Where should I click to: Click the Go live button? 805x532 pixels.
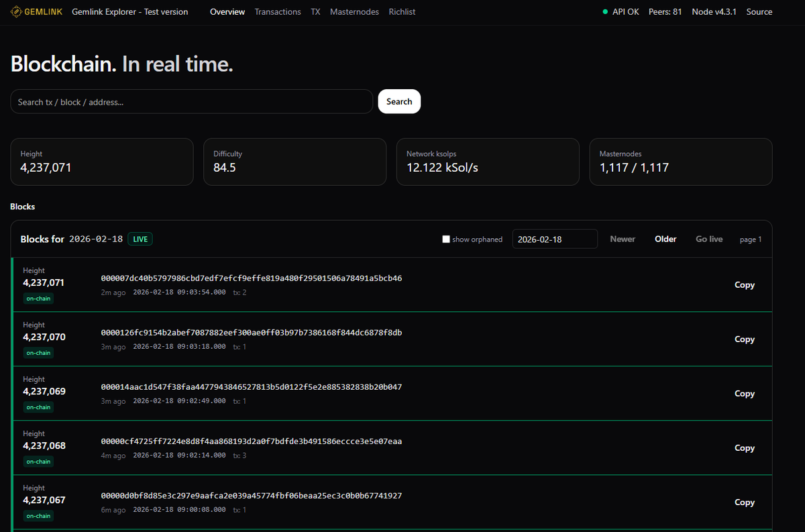point(709,240)
